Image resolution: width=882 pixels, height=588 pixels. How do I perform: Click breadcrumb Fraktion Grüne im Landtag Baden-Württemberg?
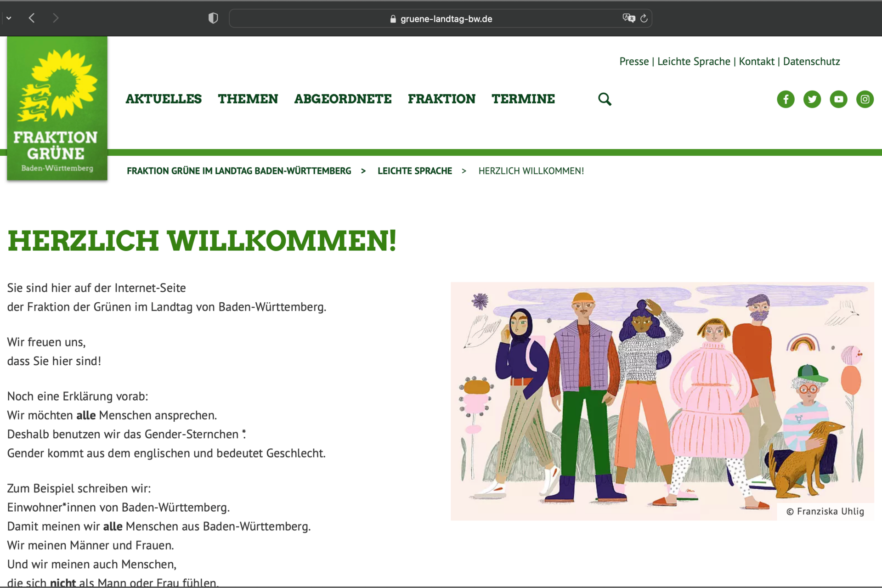click(x=239, y=171)
